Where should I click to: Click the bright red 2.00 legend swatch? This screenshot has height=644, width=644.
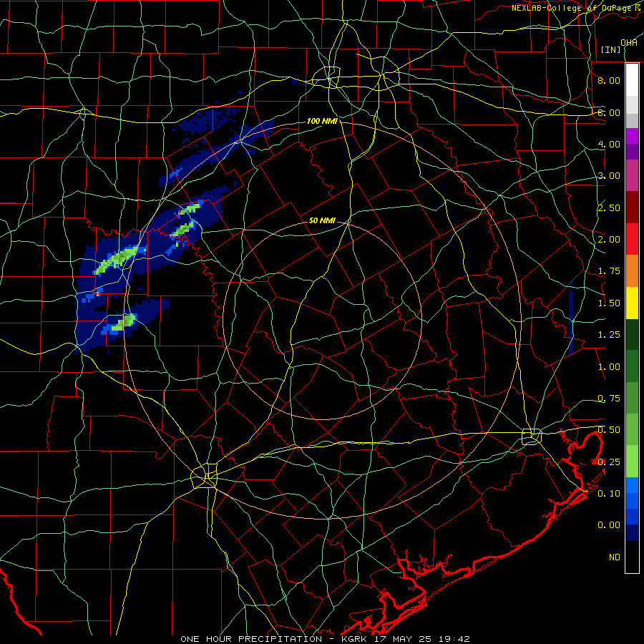point(632,239)
